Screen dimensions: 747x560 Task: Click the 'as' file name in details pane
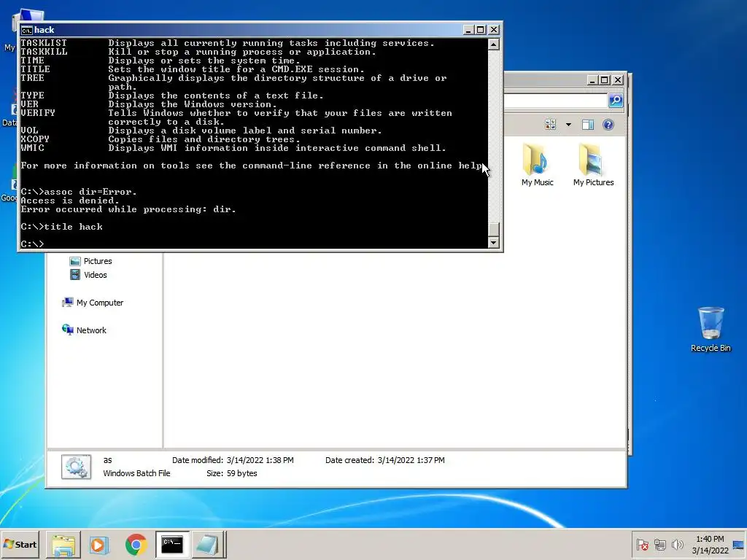108,460
